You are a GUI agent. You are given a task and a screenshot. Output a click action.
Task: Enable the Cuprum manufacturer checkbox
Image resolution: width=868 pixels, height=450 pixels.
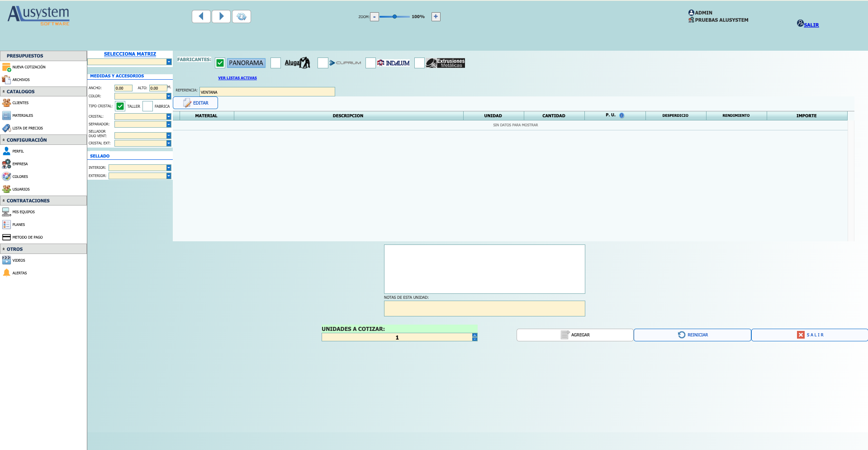click(x=323, y=63)
